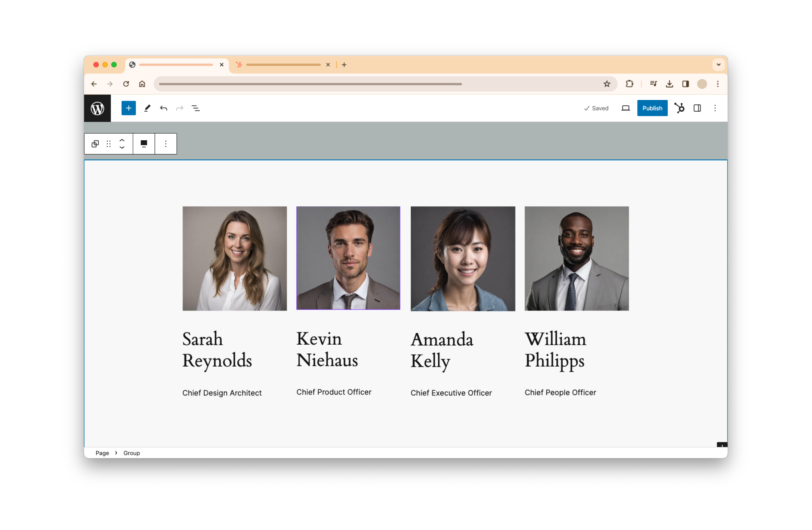Open the block toolbar options menu
The width and height of the screenshot is (812, 530).
[166, 144]
